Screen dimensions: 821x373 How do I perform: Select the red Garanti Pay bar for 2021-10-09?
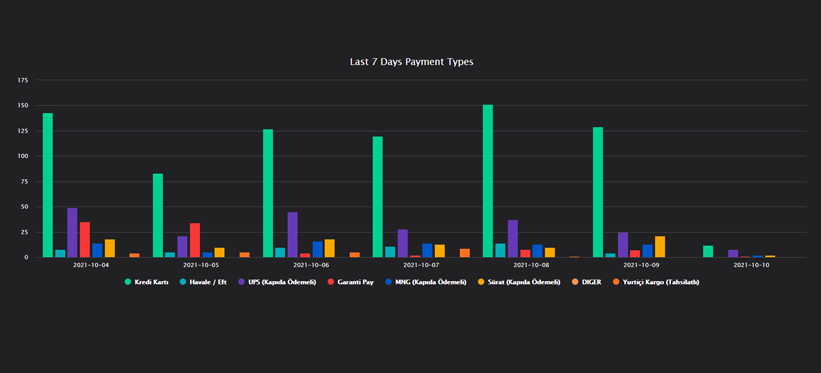[x=635, y=254]
